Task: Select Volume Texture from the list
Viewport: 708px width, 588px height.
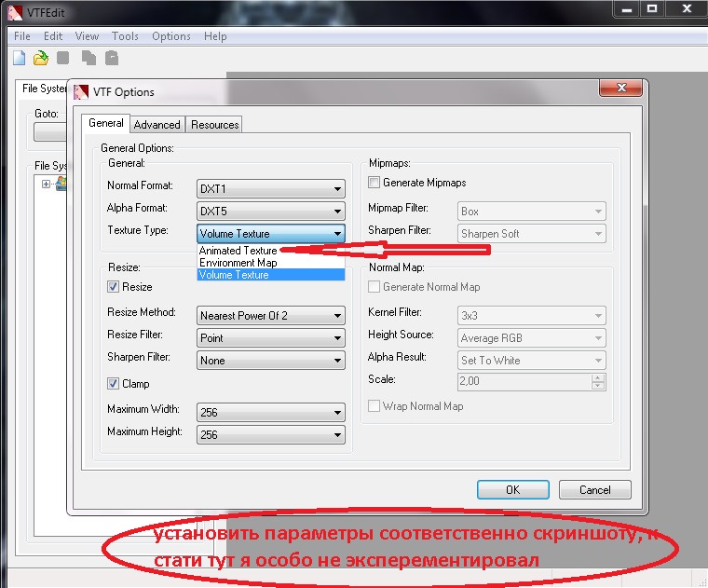Action: pyautogui.click(x=271, y=275)
